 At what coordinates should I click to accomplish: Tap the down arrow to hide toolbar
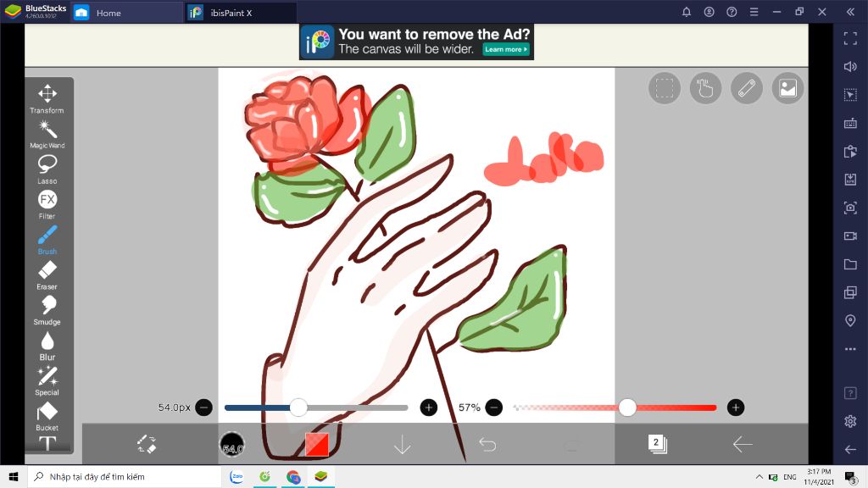pyautogui.click(x=402, y=444)
